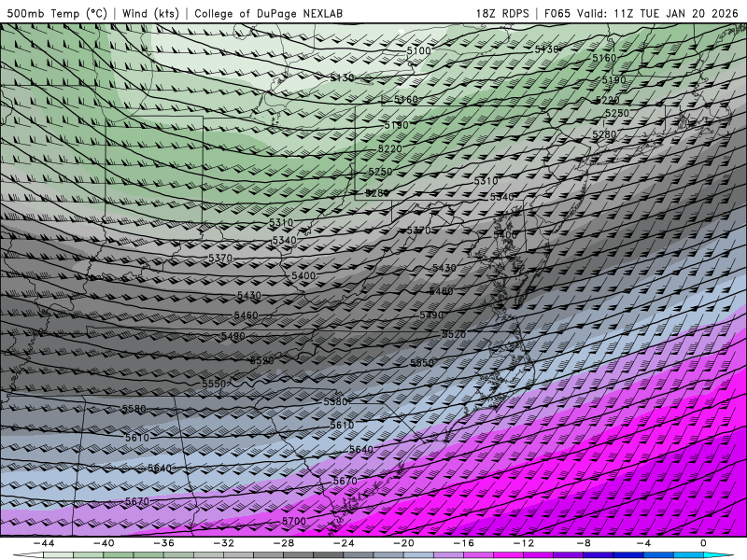Click 'College of DuPage NEXLAB' header text
This screenshot has width=747, height=560.
tap(268, 13)
